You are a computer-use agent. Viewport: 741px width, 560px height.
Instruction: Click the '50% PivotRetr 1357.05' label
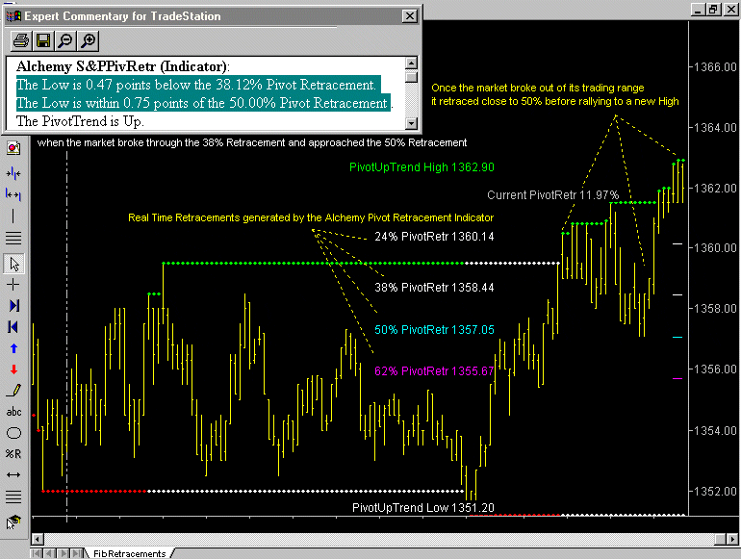point(434,330)
